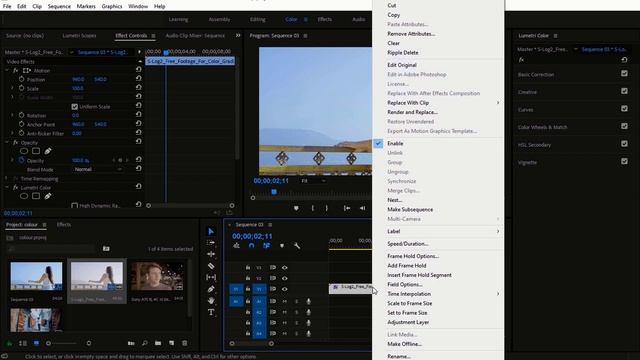
Task: Reset Position parameter in Effect Controls
Action: [138, 79]
